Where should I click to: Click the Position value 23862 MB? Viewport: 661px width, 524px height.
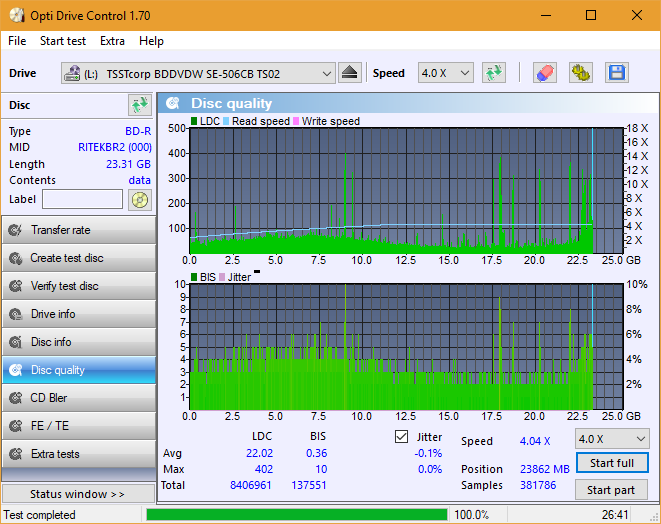point(545,469)
